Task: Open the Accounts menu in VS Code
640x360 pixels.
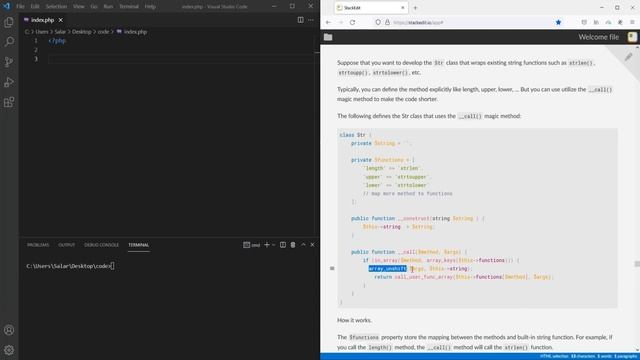Action: (x=9, y=330)
